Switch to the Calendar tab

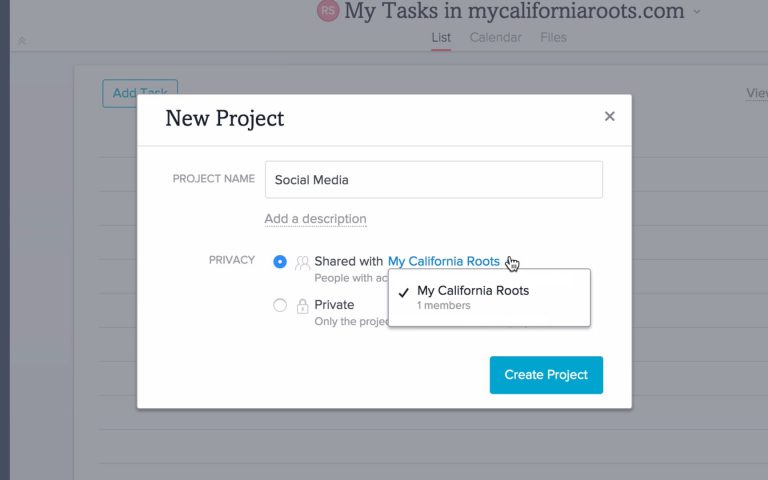point(496,37)
